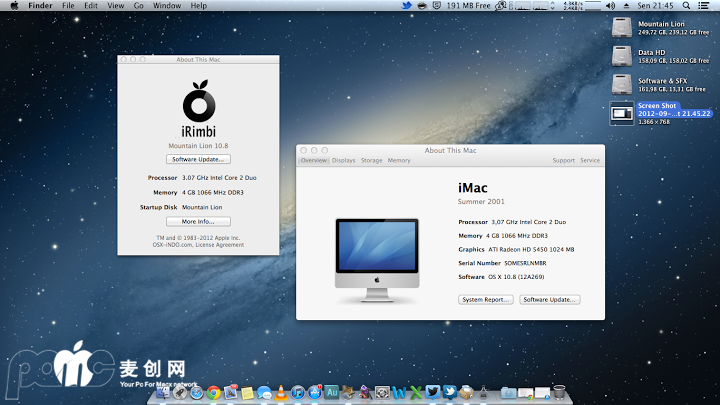Click the More Info button

coord(198,221)
